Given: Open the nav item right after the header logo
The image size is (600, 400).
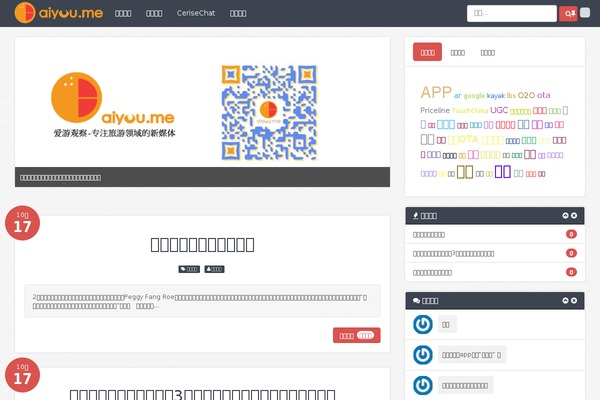Looking at the screenshot, I should [123, 13].
